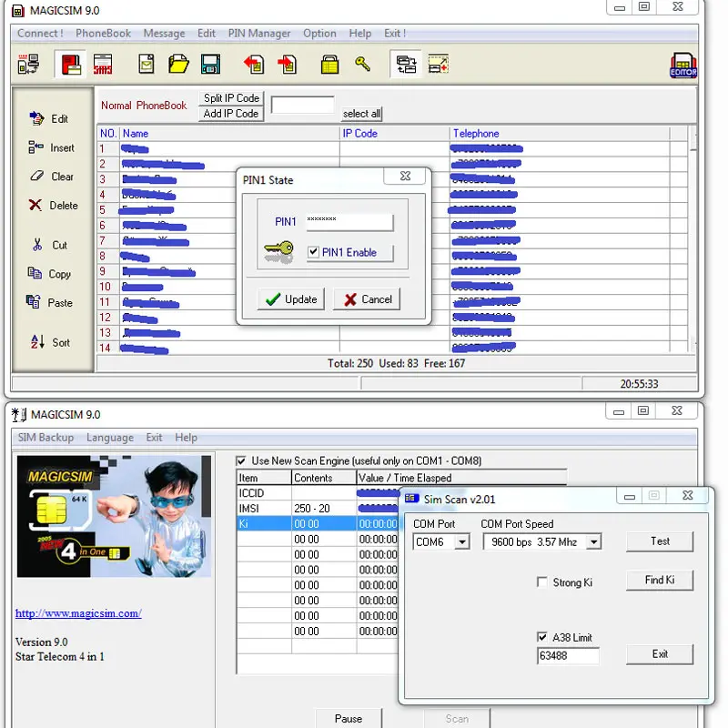Click the message envelope toolbar icon
The image size is (728, 728).
[x=146, y=64]
